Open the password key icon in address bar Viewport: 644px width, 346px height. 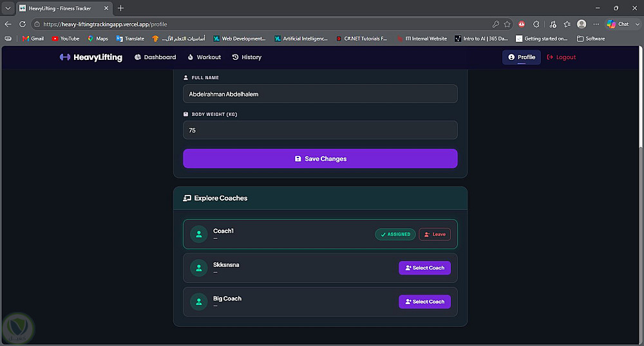(496, 24)
